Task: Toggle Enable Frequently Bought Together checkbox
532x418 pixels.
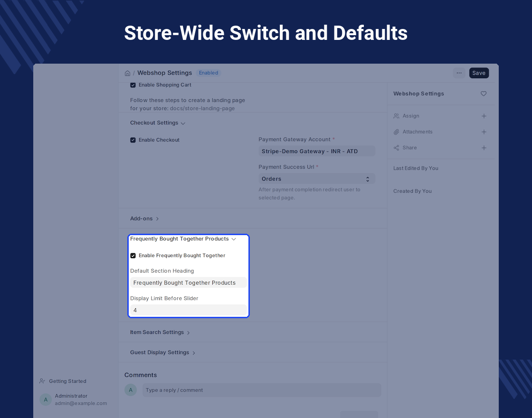Action: (133, 256)
